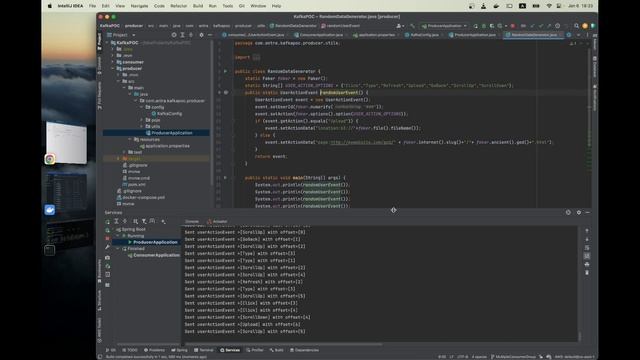
Task: Click the console horizontal scrollbar
Action: pyautogui.click(x=284, y=344)
